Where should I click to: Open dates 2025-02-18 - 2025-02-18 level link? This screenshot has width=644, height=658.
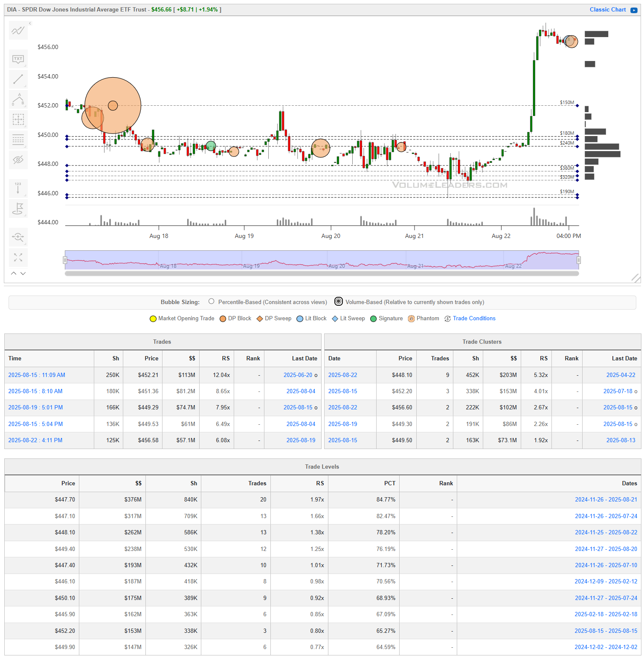click(x=606, y=614)
